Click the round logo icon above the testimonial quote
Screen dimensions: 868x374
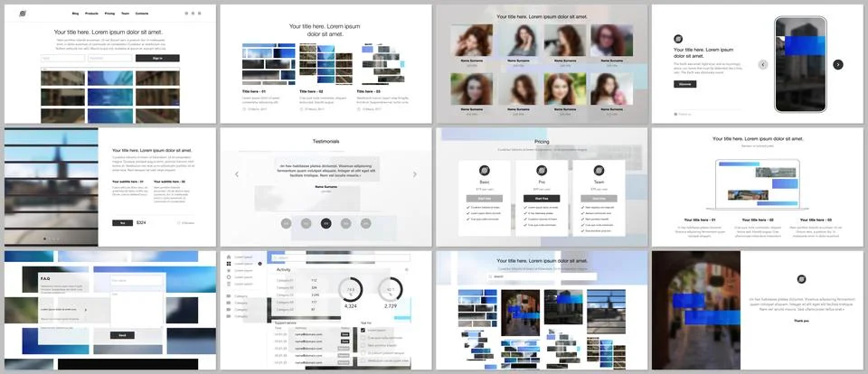[x=802, y=279]
